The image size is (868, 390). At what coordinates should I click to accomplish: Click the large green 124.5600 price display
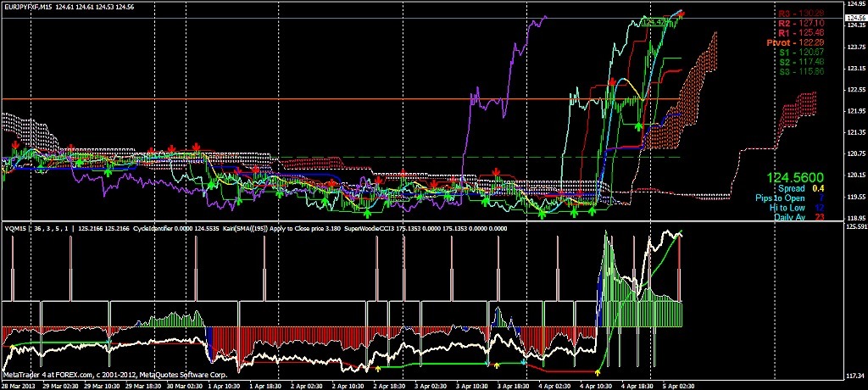pos(795,177)
